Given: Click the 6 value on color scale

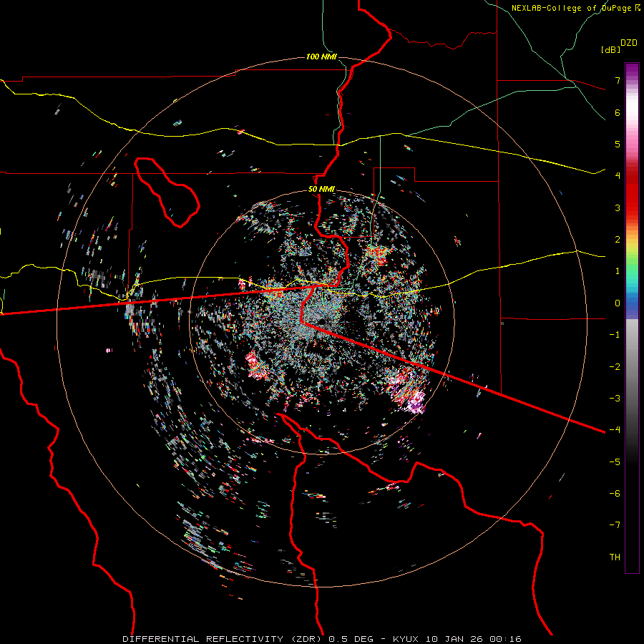Looking at the screenshot, I should pos(618,112).
